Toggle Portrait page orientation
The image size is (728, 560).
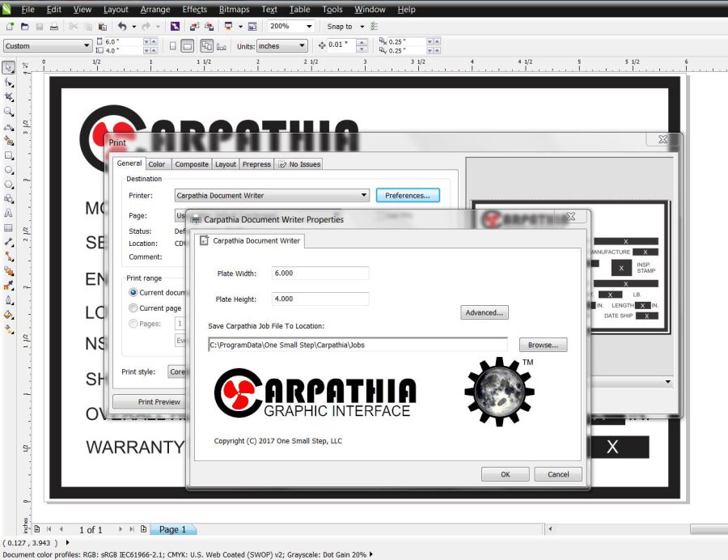173,46
